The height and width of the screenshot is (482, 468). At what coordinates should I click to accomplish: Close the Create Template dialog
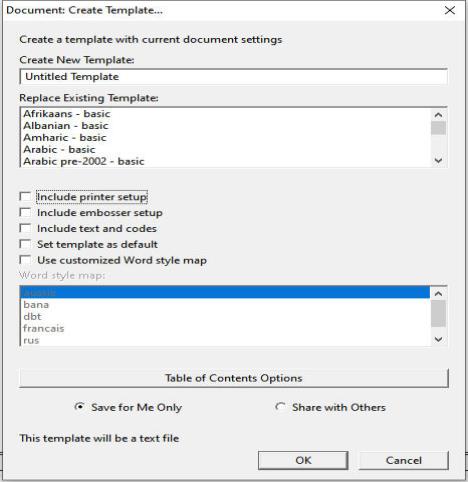(x=450, y=10)
